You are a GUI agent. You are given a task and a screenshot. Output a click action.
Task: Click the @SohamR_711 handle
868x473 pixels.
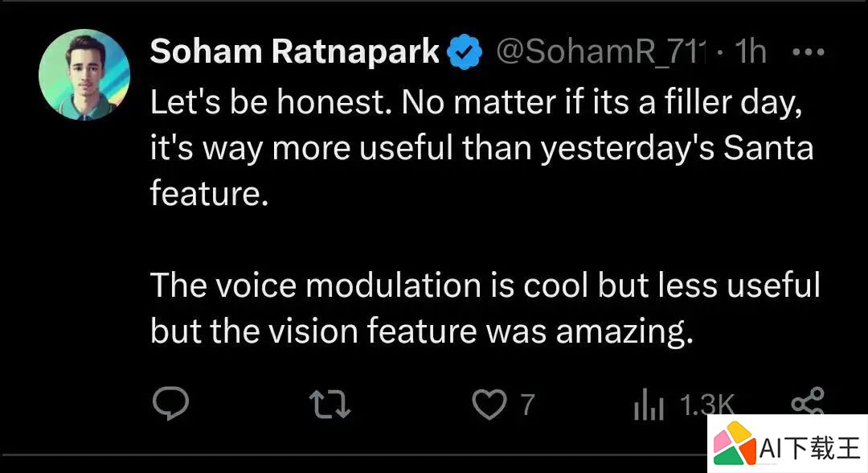tap(602, 52)
